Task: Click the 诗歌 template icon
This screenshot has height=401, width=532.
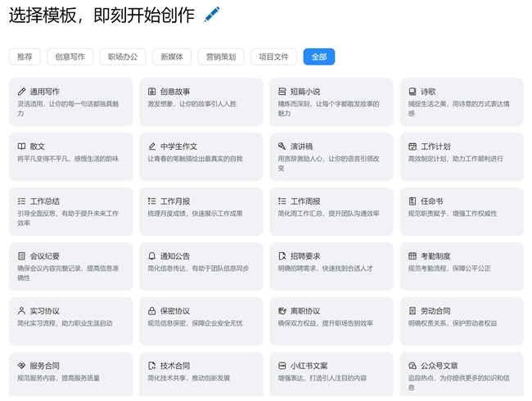Action: coord(413,92)
